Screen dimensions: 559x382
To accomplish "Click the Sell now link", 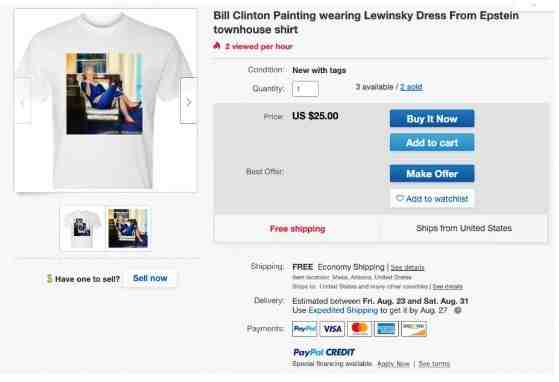I will (x=150, y=278).
